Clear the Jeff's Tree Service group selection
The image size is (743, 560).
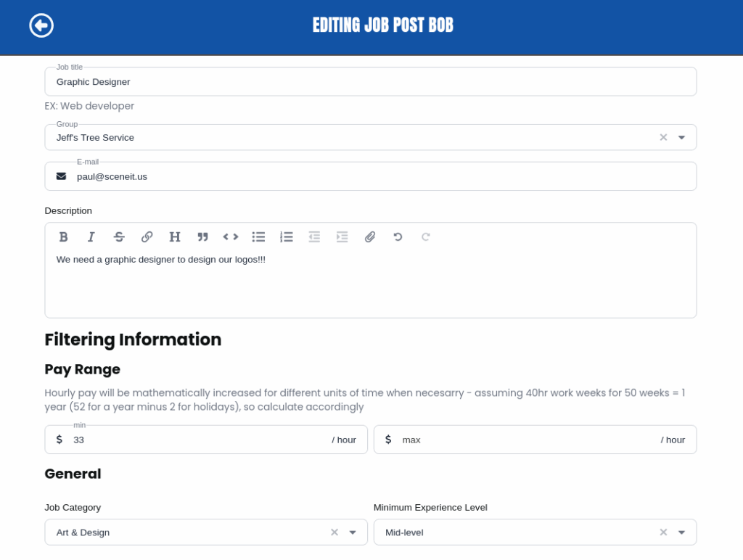(663, 138)
